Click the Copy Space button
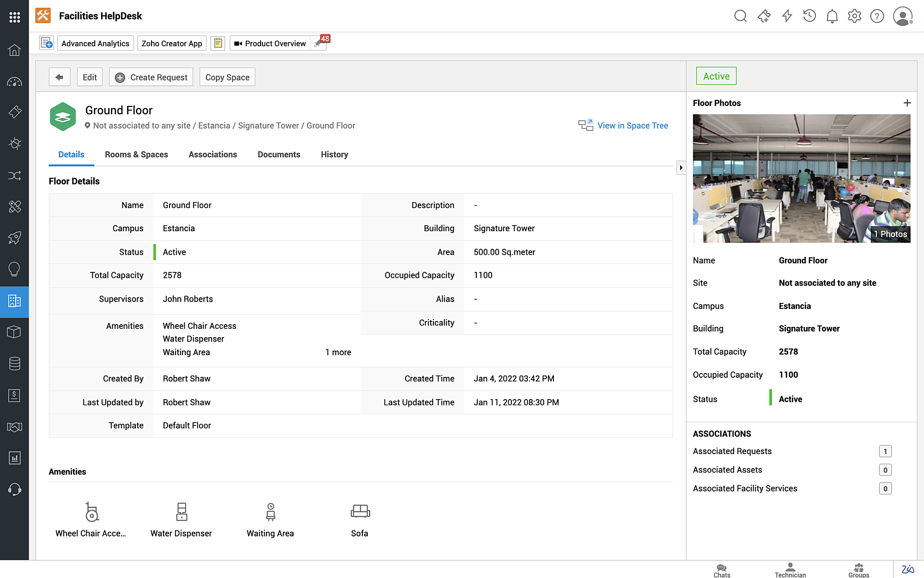Screen dimensions: 924x578 [x=227, y=77]
